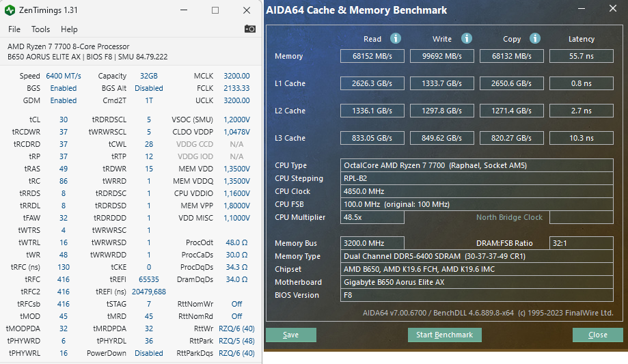Open the Help menu in ZenTimings

(x=69, y=29)
